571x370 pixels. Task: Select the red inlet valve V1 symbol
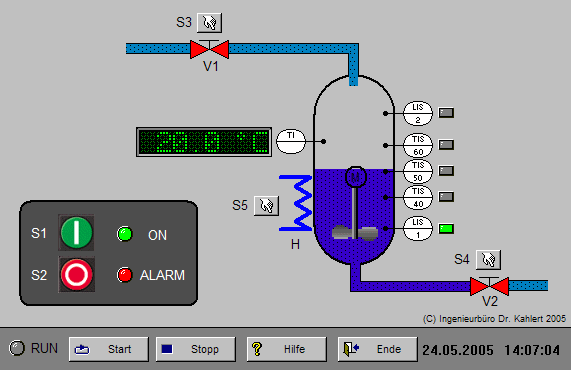pos(209,49)
